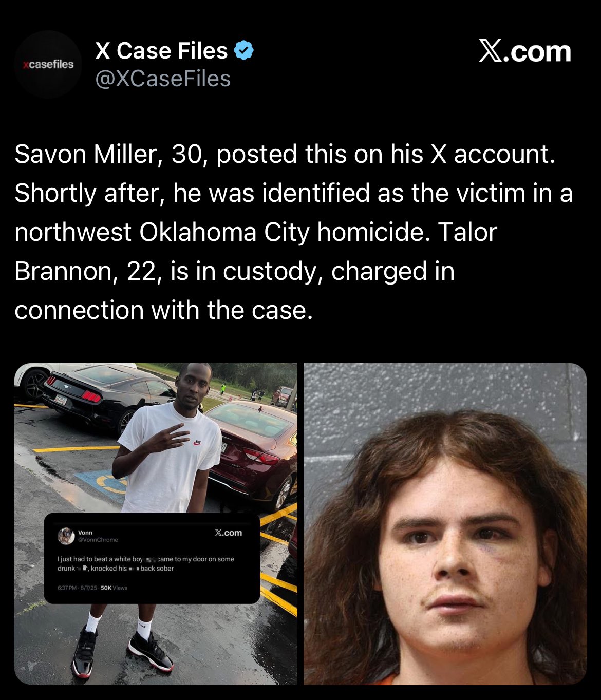Click the X.com logo inside embedded post
The image size is (601, 700).
click(228, 533)
